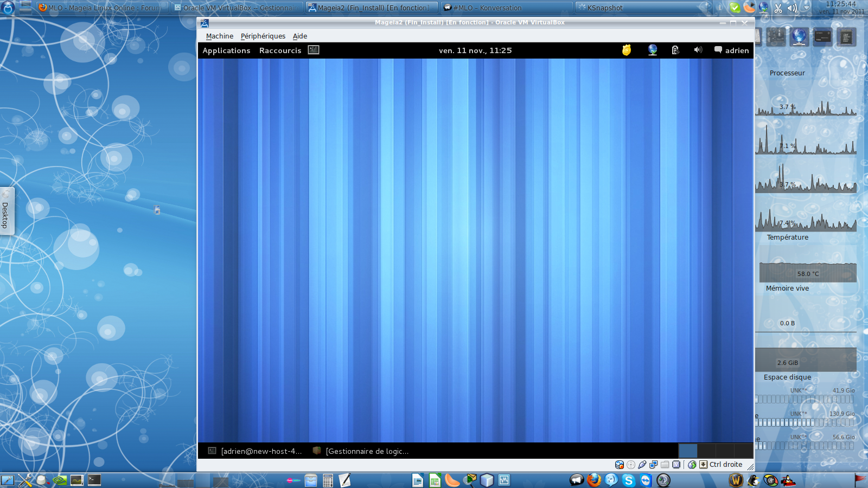This screenshot has height=488, width=868.
Task: Click VirtualBox mouse integration status icon
Action: (692, 465)
